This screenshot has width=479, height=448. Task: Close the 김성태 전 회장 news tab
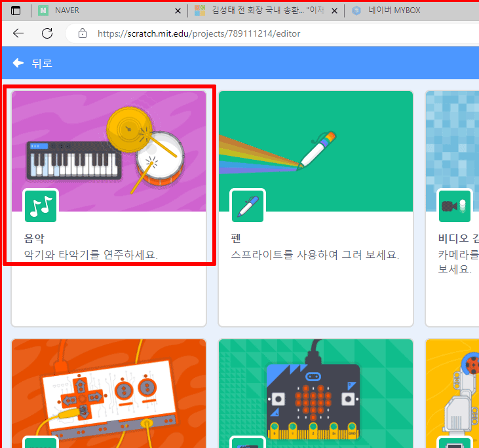pos(334,11)
